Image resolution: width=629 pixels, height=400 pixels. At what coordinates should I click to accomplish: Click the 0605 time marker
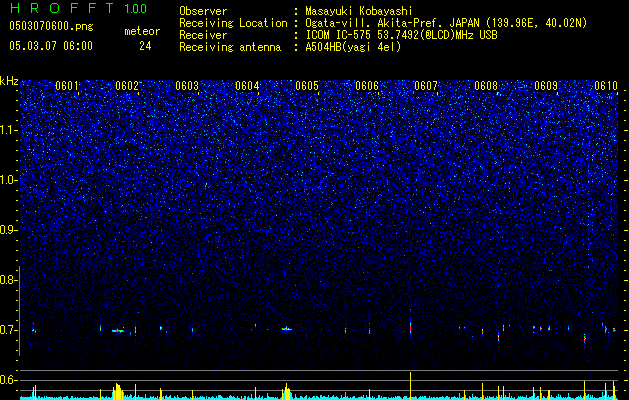pos(307,86)
